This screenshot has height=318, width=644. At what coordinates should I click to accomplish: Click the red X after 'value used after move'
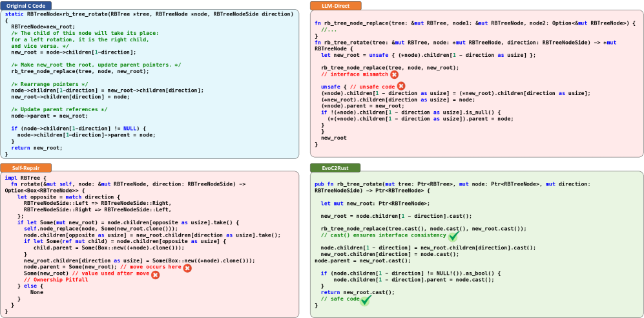[155, 274]
